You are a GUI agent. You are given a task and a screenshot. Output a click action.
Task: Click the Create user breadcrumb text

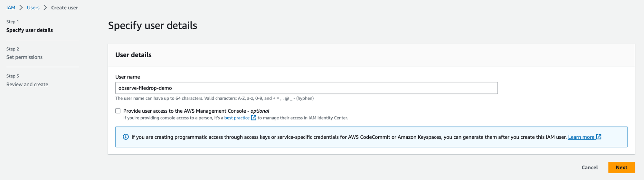tap(64, 7)
